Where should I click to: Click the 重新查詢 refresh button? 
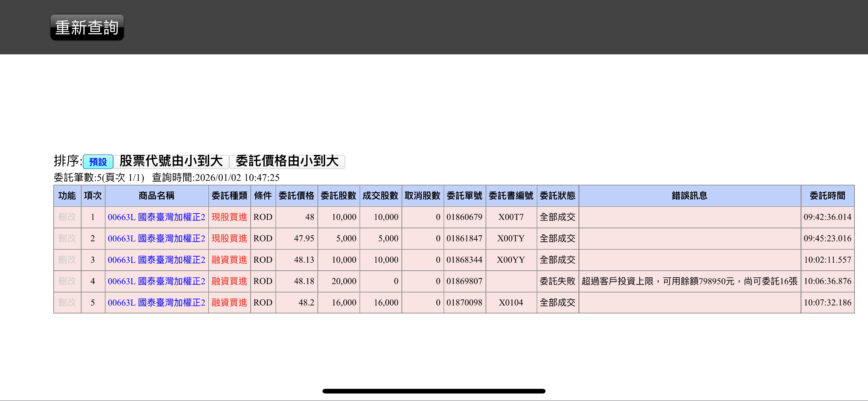tap(87, 27)
